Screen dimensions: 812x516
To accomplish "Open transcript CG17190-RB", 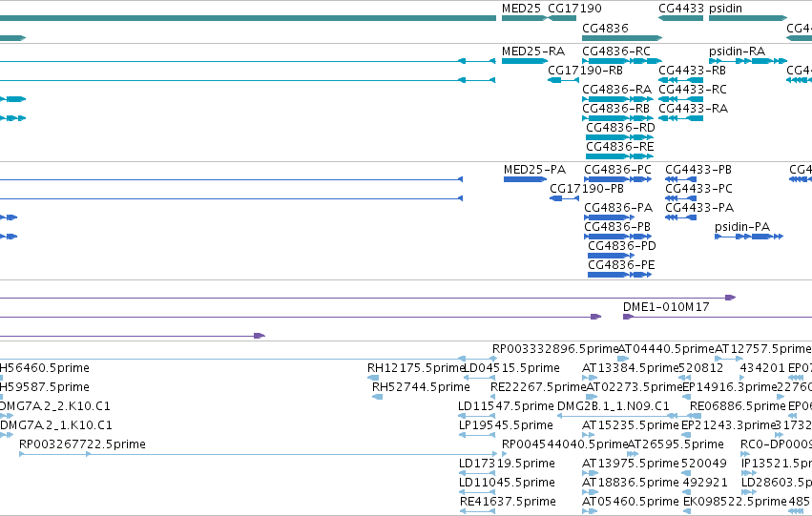I will pos(585,71).
